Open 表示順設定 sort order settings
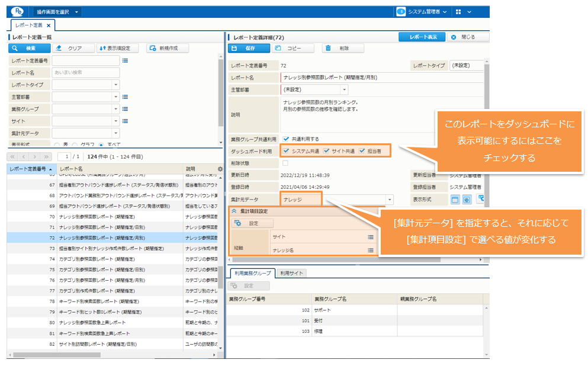 [118, 49]
